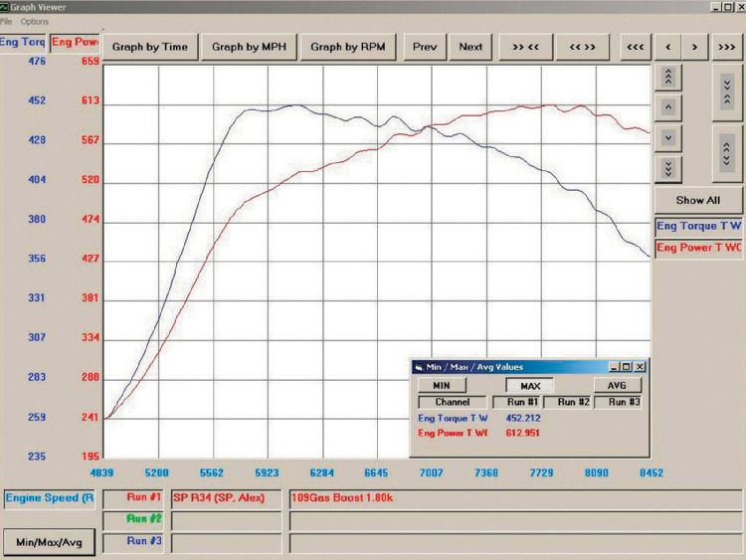
Task: Click the Run #1 name field
Action: click(x=228, y=496)
